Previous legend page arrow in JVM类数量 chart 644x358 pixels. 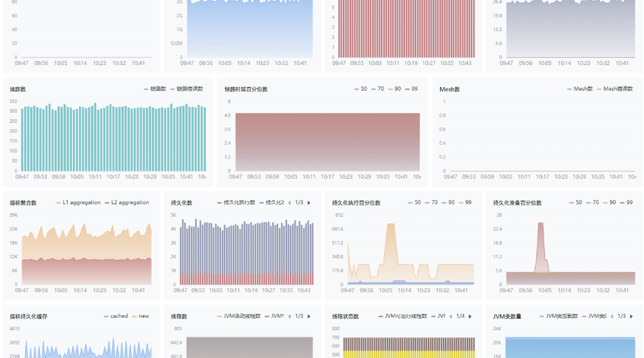click(611, 316)
